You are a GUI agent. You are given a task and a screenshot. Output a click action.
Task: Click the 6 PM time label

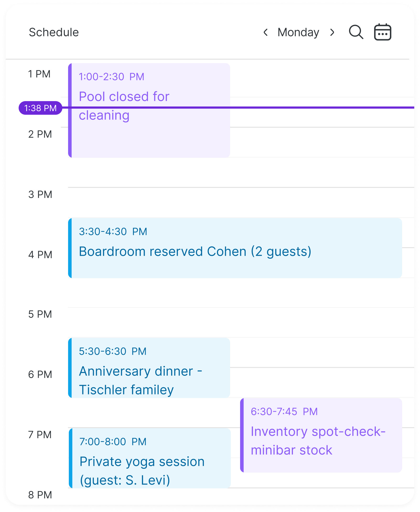[40, 375]
